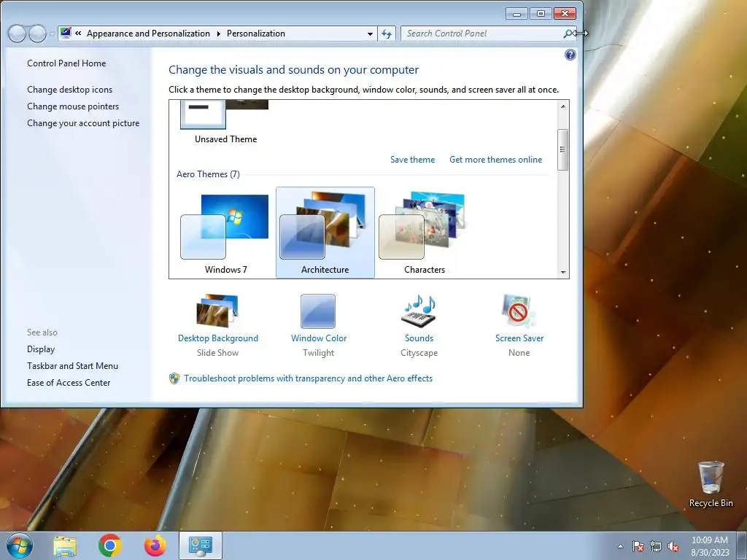The height and width of the screenshot is (560, 747).
Task: Open the Desktop Background slideshow icon
Action: click(x=217, y=311)
